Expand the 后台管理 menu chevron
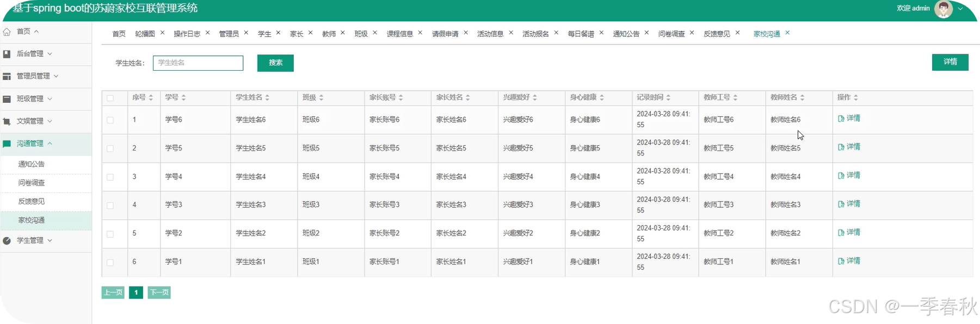The width and height of the screenshot is (980, 324). coord(50,54)
